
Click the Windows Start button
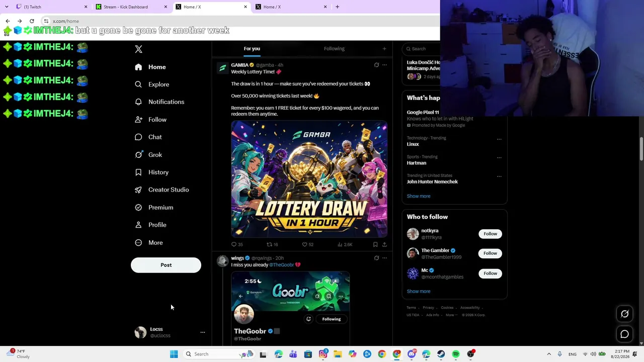point(174,354)
